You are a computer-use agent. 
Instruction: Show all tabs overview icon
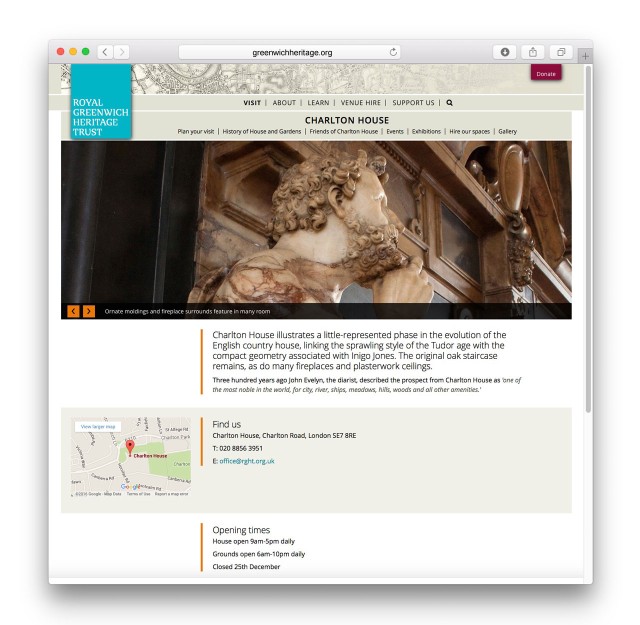click(560, 52)
